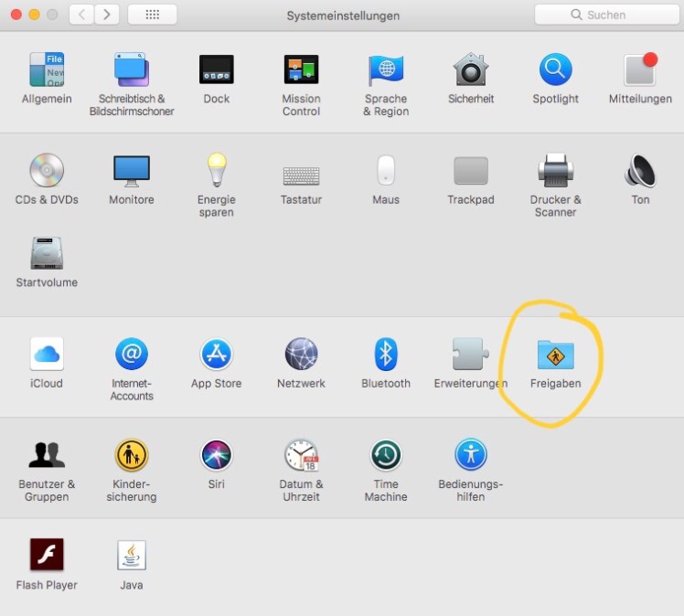This screenshot has height=616, width=684.
Task: Open the Sicherheit security pane
Action: point(470,70)
